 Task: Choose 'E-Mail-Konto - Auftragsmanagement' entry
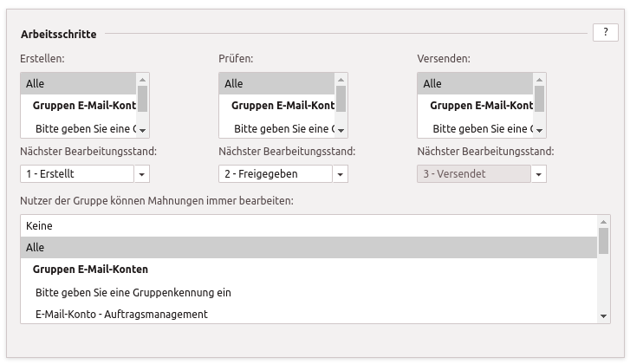pos(121,314)
